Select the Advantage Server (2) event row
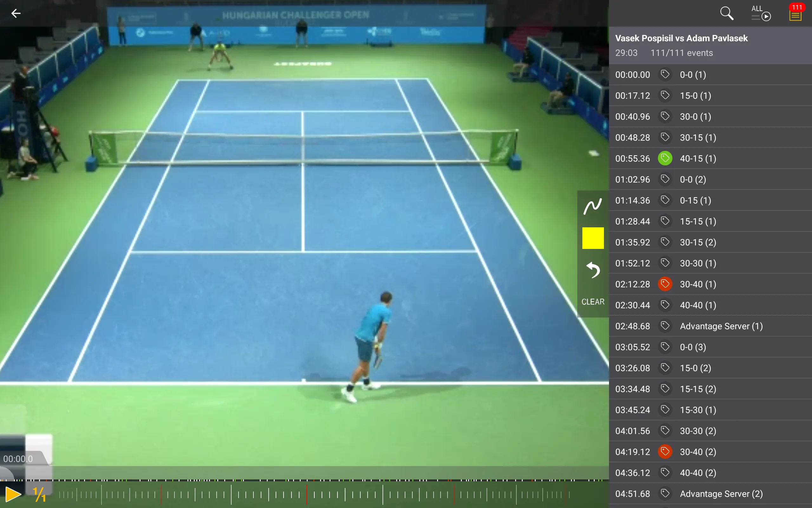812x508 pixels. click(x=710, y=493)
